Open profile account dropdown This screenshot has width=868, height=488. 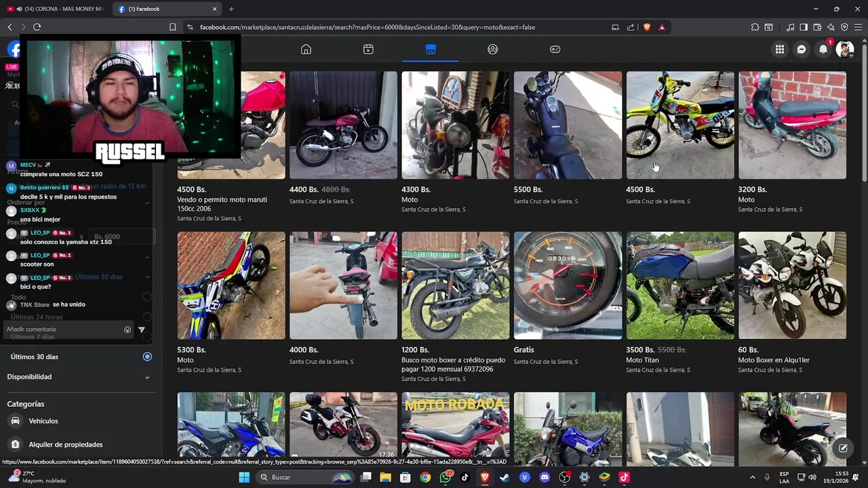point(845,49)
